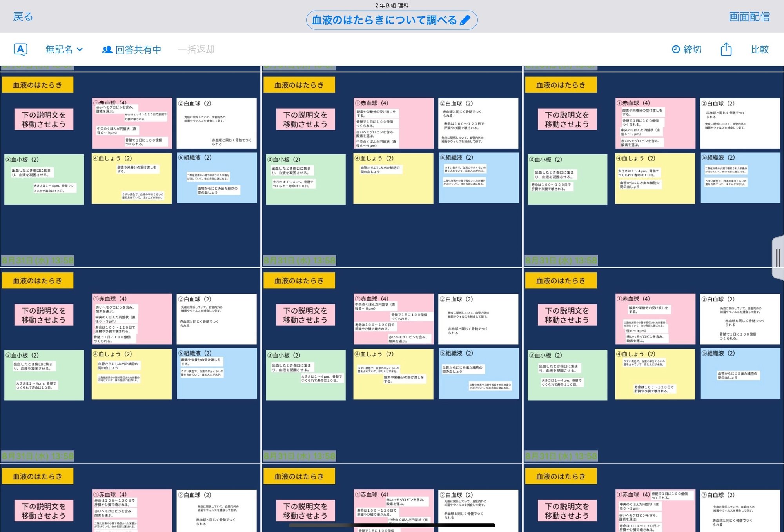Click the 2年B組 理科 class label
The width and height of the screenshot is (784, 532).
392,5
